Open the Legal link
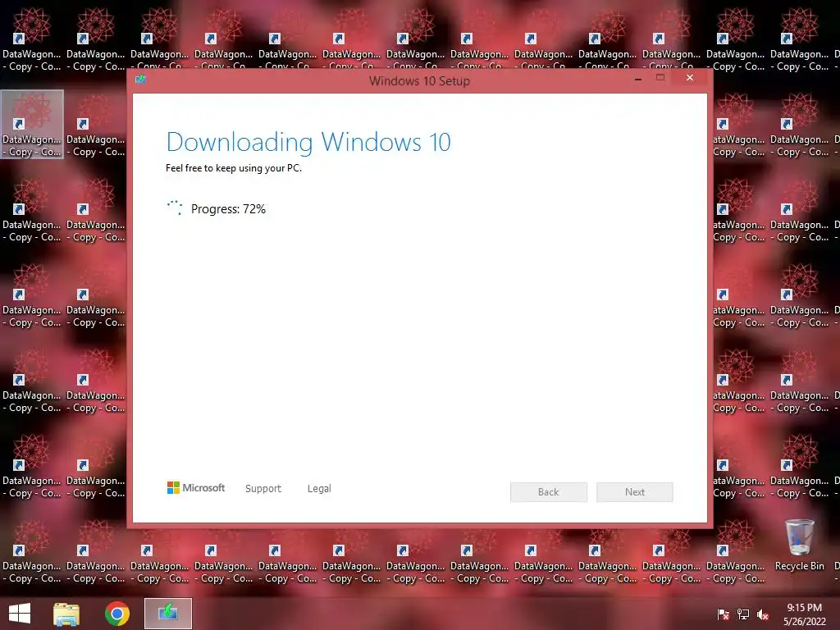The height and width of the screenshot is (630, 840). click(319, 489)
